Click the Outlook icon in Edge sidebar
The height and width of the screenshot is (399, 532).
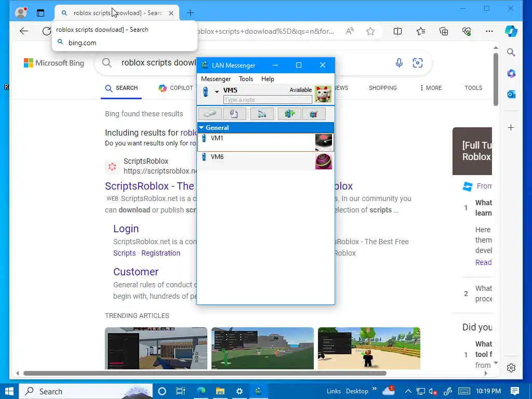511,94
